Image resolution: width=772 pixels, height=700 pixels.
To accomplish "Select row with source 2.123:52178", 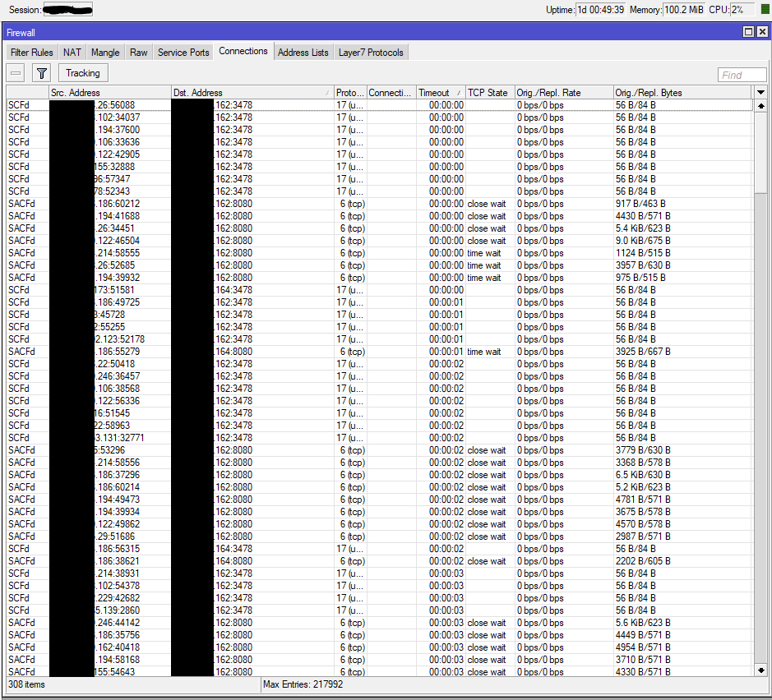I will coord(379,339).
